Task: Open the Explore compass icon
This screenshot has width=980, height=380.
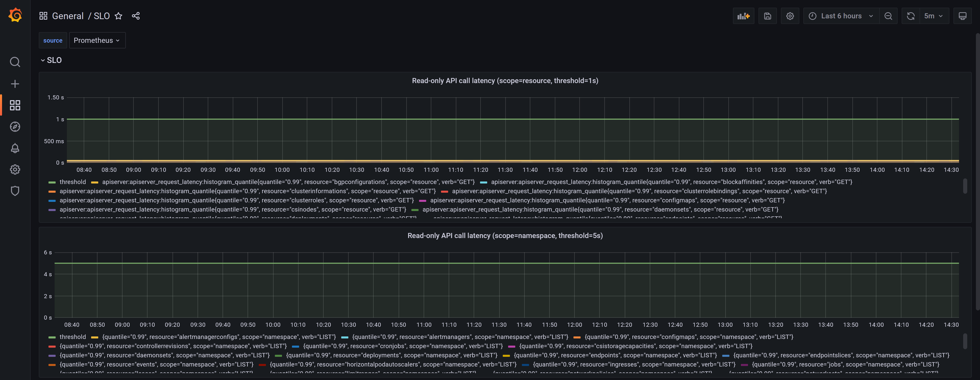Action: click(15, 127)
